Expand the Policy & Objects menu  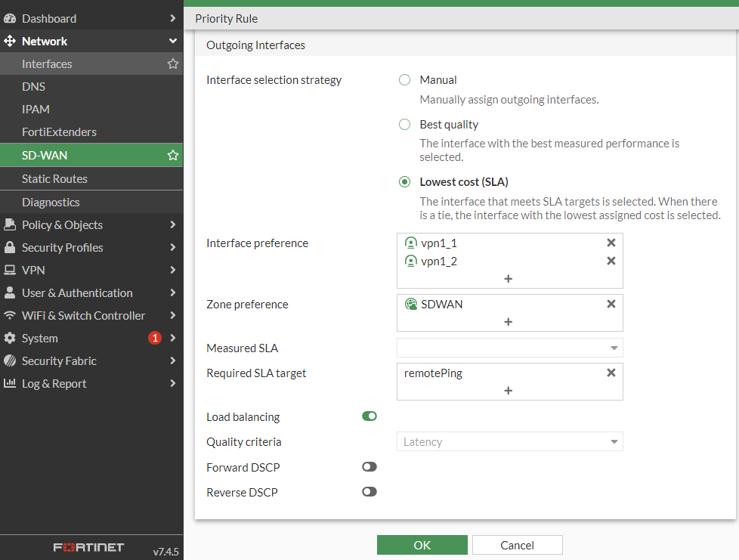tap(91, 224)
